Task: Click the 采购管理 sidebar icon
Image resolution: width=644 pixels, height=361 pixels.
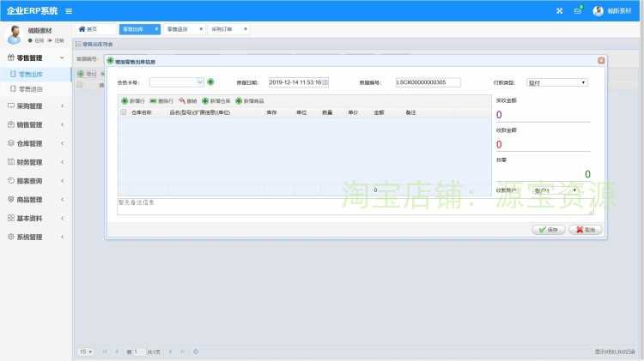Action: click(x=11, y=105)
